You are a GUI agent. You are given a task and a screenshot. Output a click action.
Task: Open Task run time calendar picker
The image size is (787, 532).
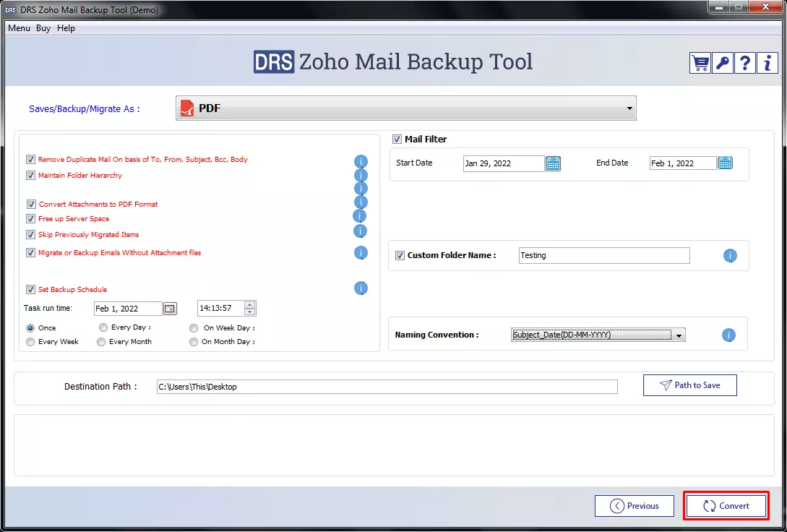170,309
